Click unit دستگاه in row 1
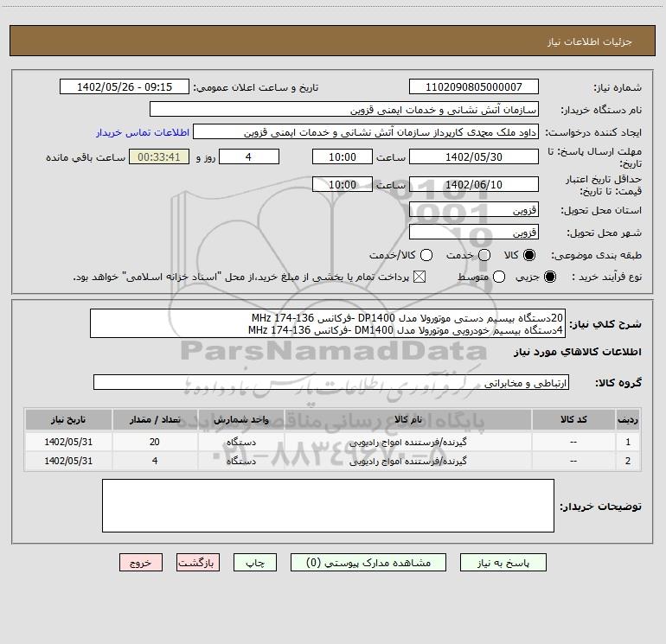The image size is (666, 644). click(240, 442)
